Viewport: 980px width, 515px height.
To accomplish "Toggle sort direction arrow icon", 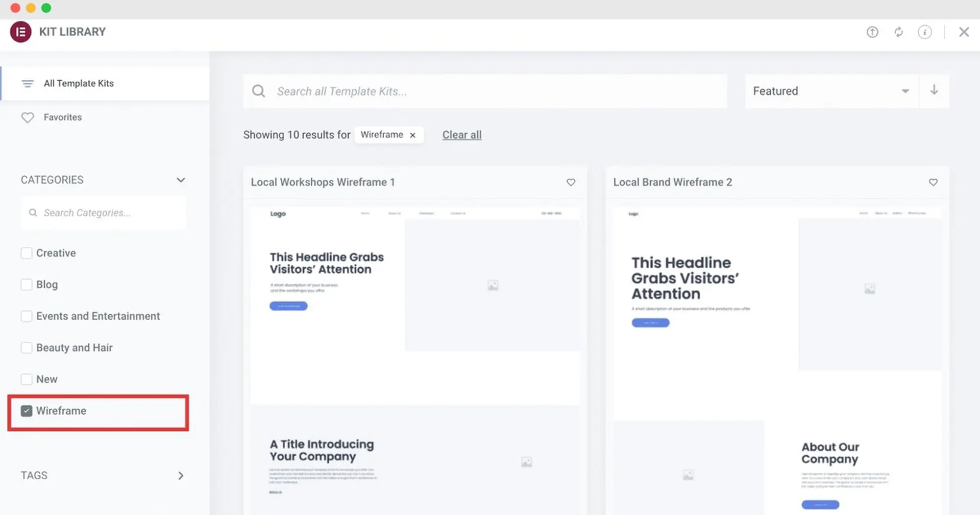I will 934,91.
